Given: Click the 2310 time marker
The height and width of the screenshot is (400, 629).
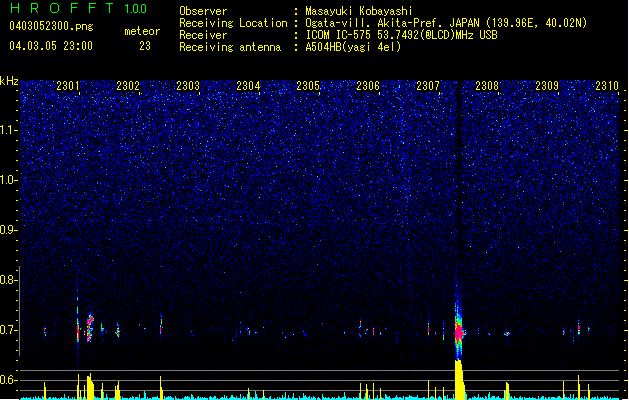Looking at the screenshot, I should pyautogui.click(x=607, y=86).
